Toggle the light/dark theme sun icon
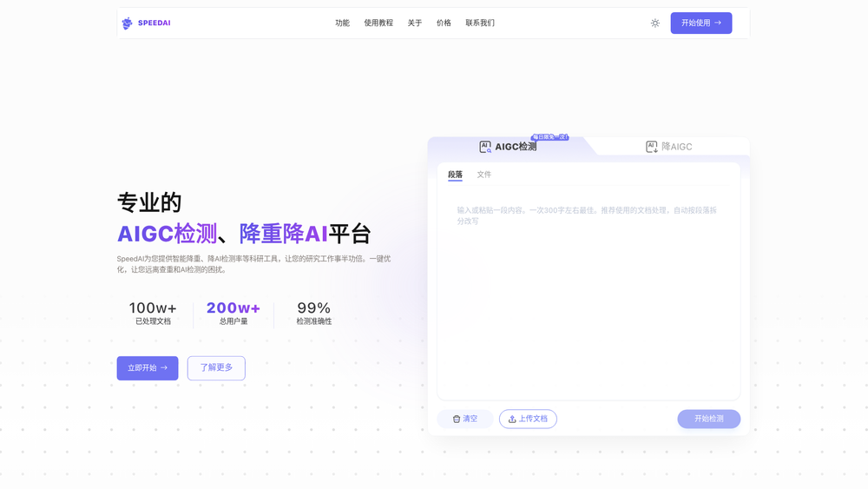This screenshot has height=489, width=868. (x=654, y=23)
